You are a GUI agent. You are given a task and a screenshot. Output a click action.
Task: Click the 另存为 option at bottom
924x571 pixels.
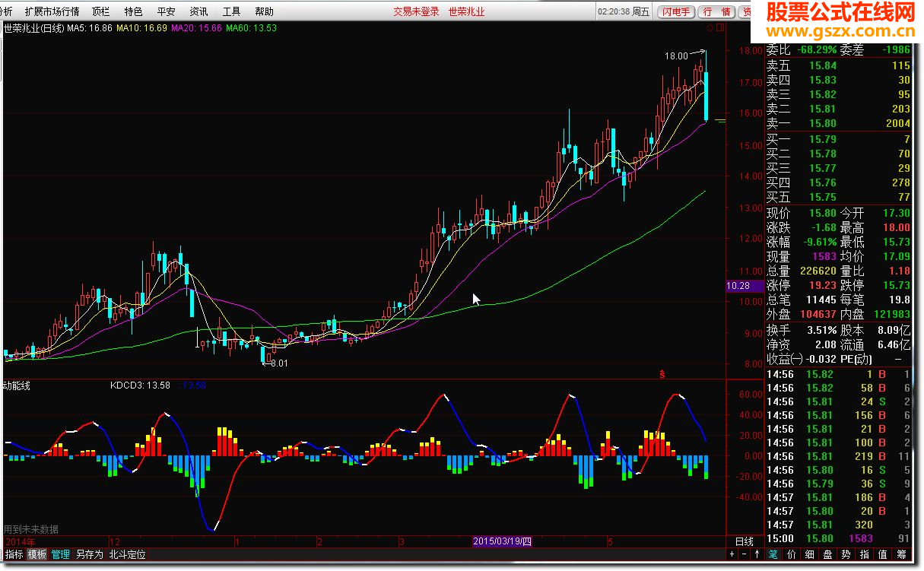coord(89,555)
